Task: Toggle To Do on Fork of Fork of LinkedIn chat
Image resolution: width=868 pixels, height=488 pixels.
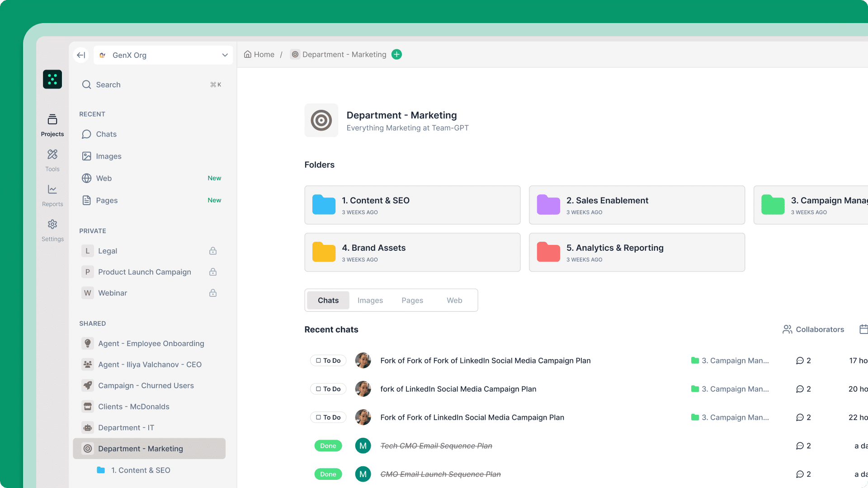Action: click(328, 418)
